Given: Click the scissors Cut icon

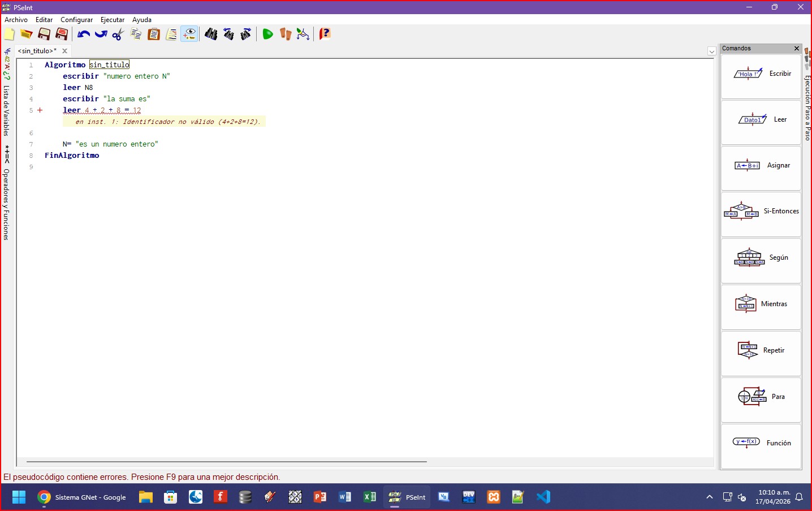Looking at the screenshot, I should [x=118, y=35].
